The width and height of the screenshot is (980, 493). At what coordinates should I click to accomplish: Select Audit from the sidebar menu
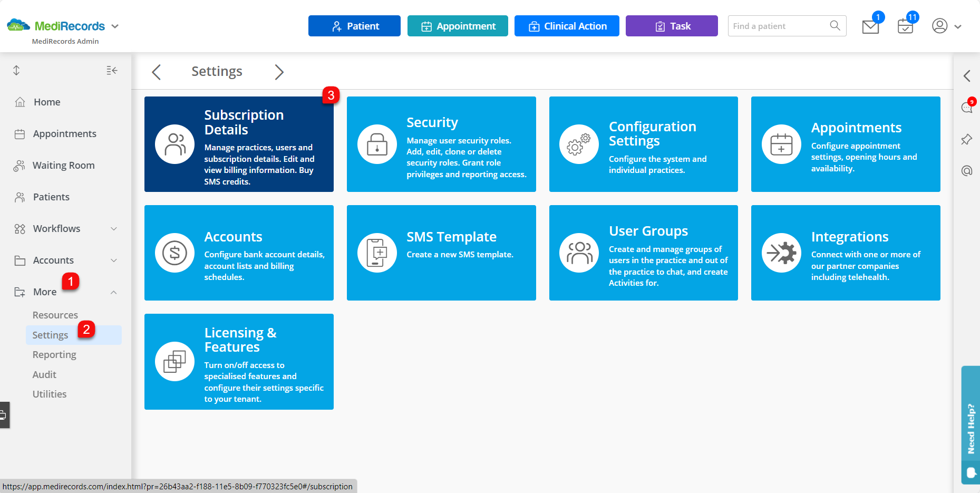pos(44,374)
